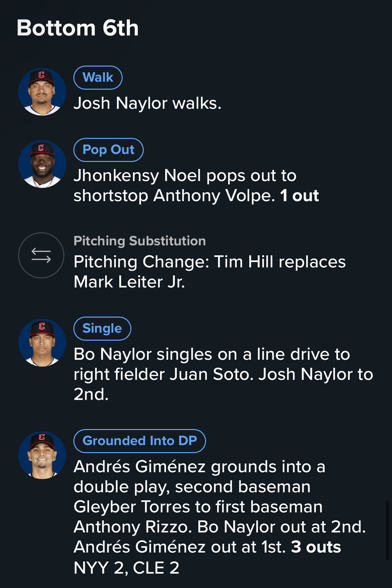Tap Andrés Giménez's player headshot
Viewport: 392px width, 588px height.
pyautogui.click(x=42, y=455)
